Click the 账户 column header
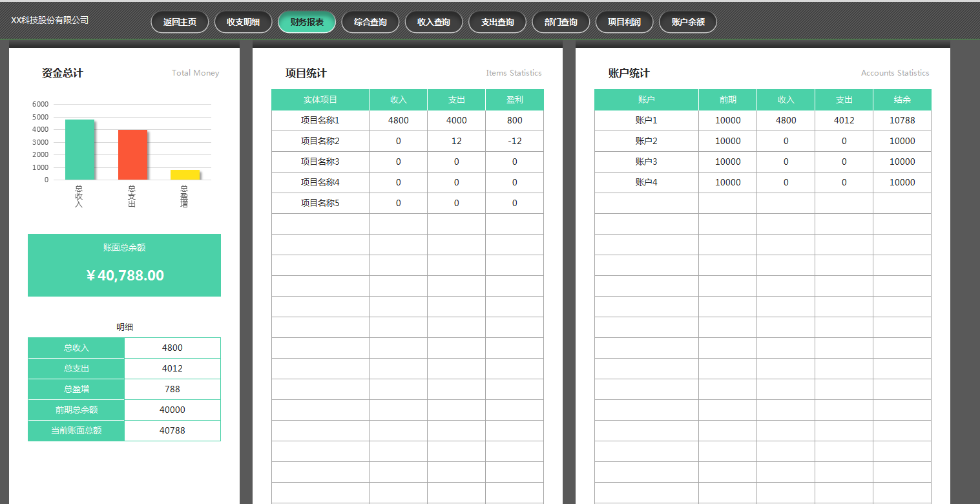 (647, 100)
